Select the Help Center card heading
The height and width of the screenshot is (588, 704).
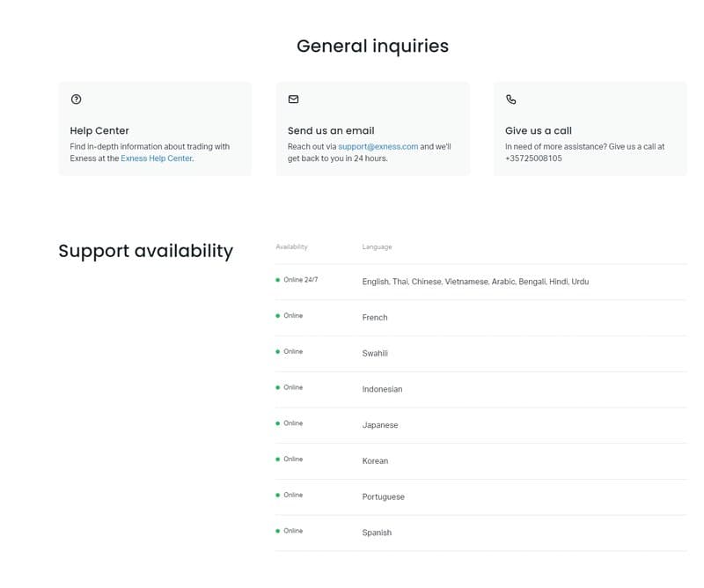coord(99,130)
